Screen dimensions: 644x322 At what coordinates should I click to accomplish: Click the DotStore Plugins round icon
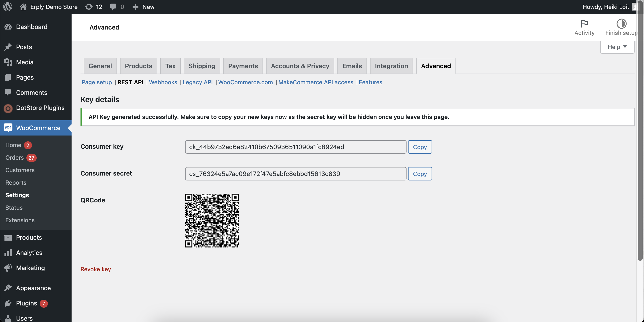click(x=8, y=108)
